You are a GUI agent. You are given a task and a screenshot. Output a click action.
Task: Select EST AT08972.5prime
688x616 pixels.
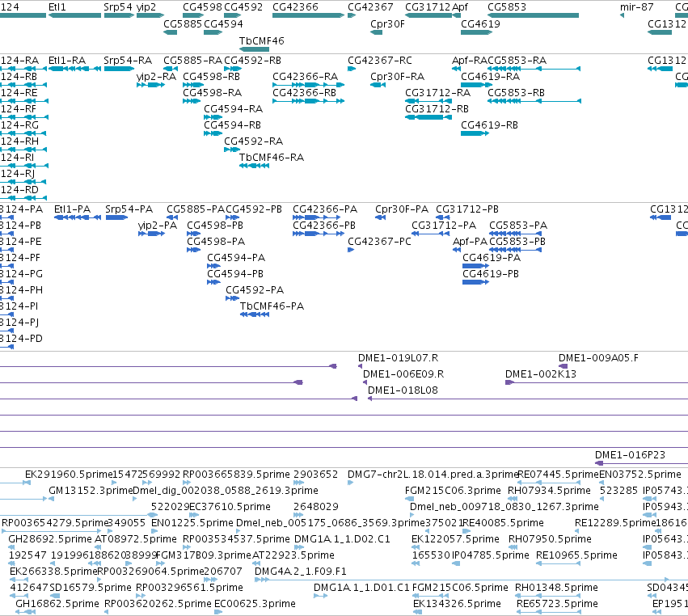point(98,547)
